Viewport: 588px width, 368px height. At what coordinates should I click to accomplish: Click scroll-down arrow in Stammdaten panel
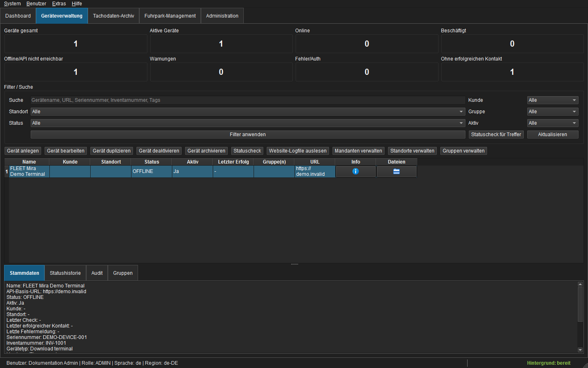pos(580,350)
